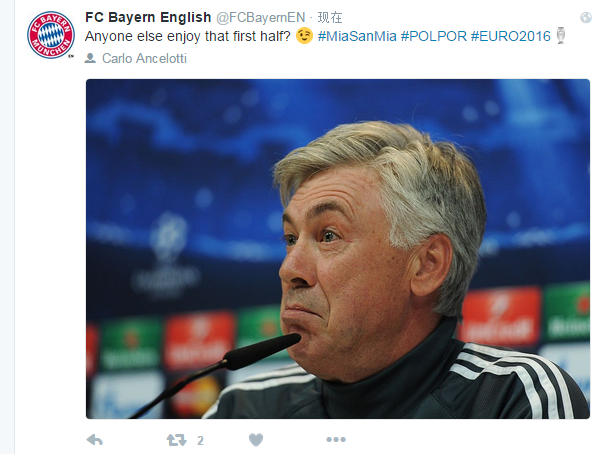Open the press conference photo
Screen dimensions: 601x454
coord(338,249)
